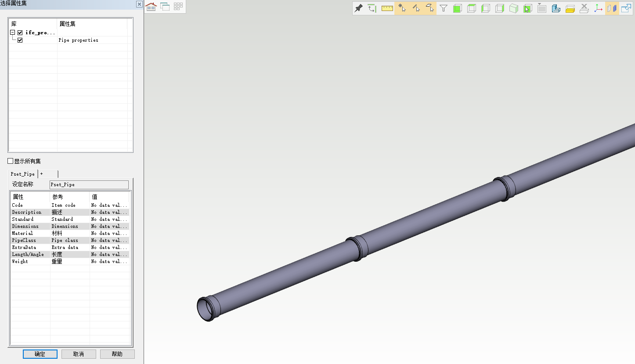Click the 属性 column header in property table

pyautogui.click(x=30, y=197)
